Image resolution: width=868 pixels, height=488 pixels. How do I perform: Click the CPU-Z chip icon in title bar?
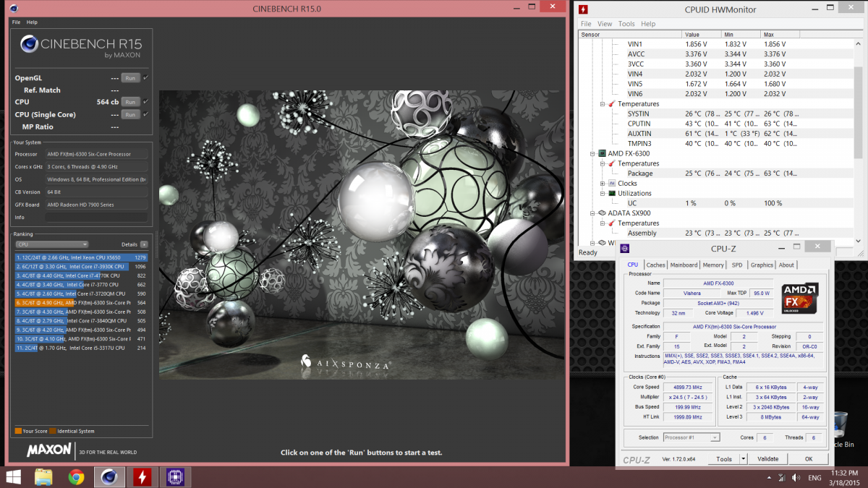click(625, 249)
